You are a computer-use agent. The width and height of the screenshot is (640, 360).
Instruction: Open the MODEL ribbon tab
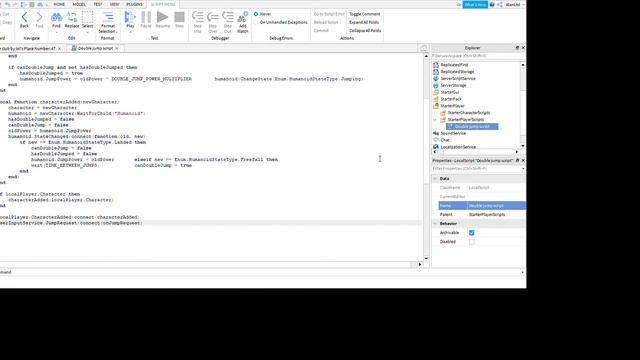point(79,4)
